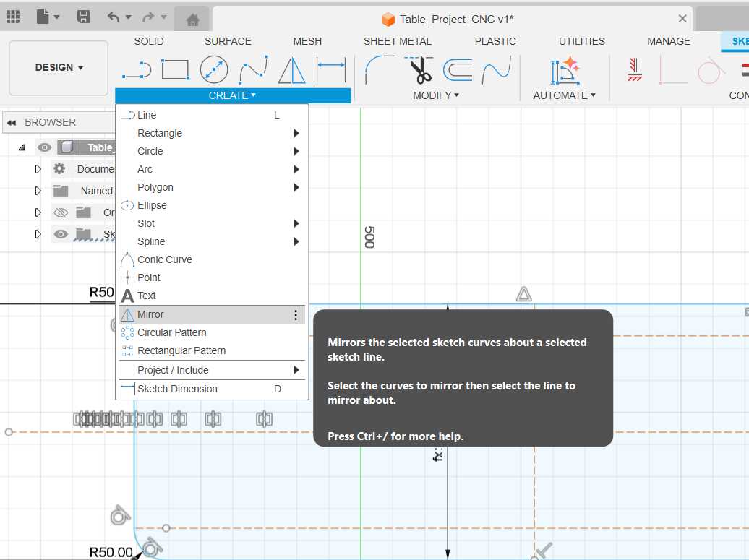Screen dimensions: 749x560
Task: Expand the Document Settings tree node
Action: (38, 169)
